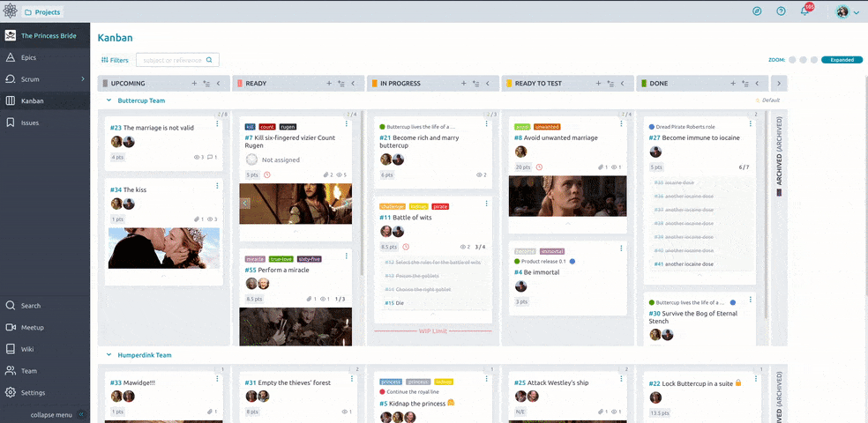Select the second zoom level dot

coord(804,60)
